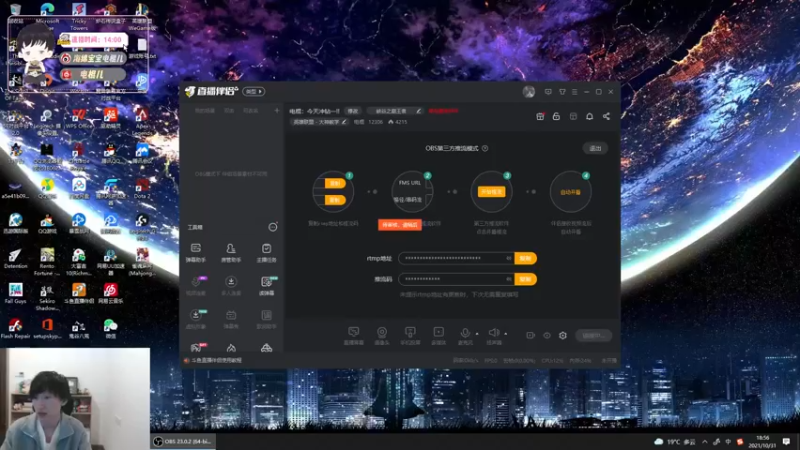Click the record video icon in bottom bar

point(531,335)
